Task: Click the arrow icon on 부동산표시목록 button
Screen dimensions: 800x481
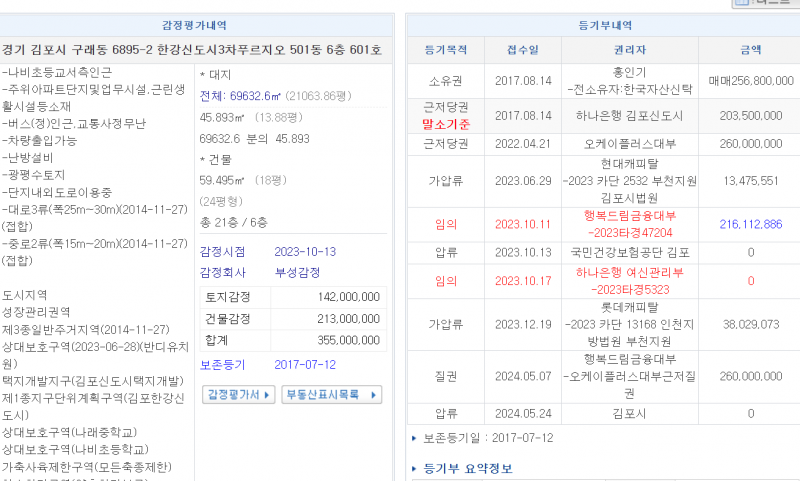Action: pos(374,395)
